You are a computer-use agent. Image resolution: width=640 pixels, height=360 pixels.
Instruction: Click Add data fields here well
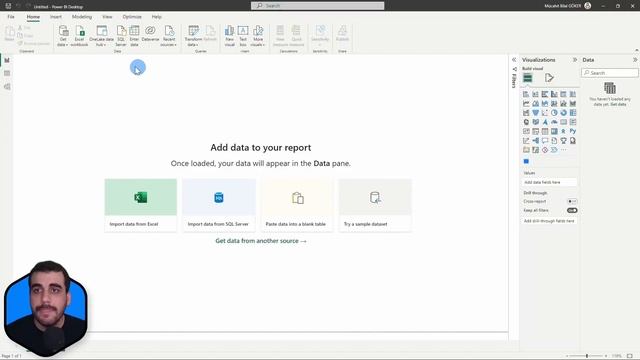[x=550, y=182]
